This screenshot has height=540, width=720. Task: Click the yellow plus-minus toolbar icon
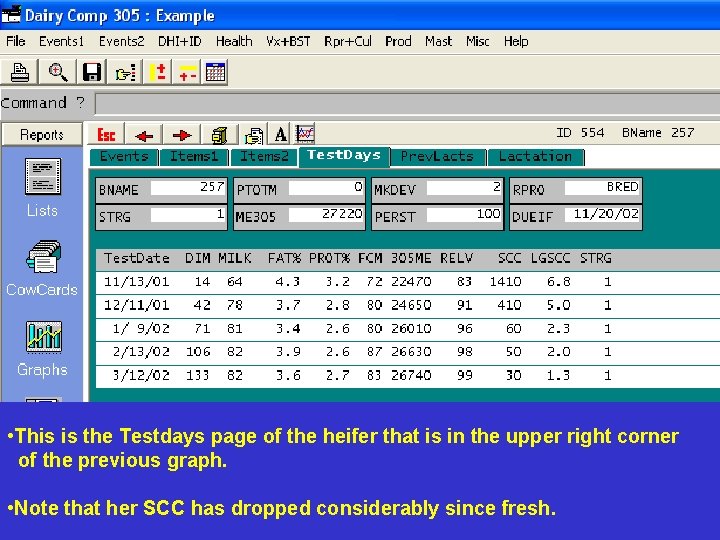(x=187, y=72)
